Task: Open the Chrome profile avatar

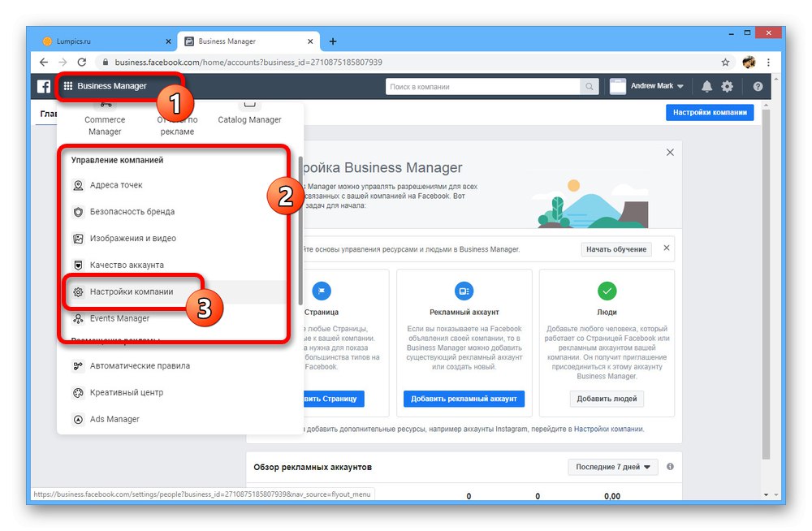Action: [x=749, y=63]
